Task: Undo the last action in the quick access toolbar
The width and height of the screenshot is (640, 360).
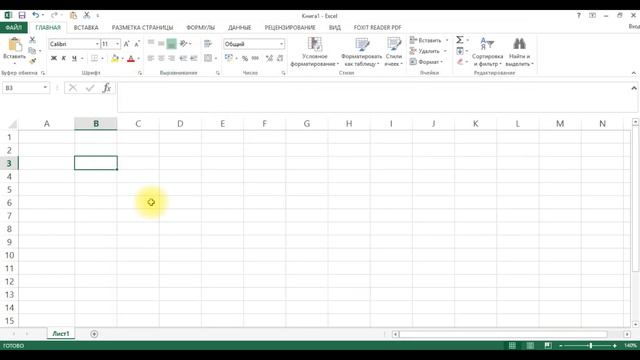Action: 36,16
